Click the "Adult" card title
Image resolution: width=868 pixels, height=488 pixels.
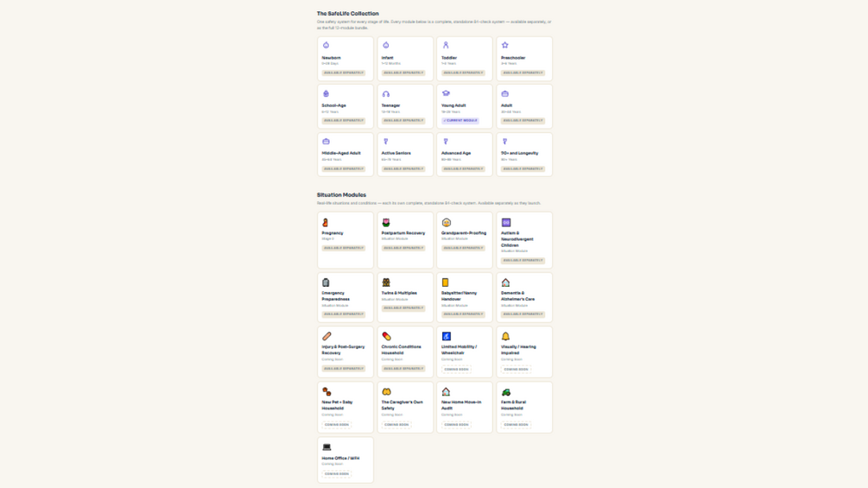pyautogui.click(x=506, y=105)
